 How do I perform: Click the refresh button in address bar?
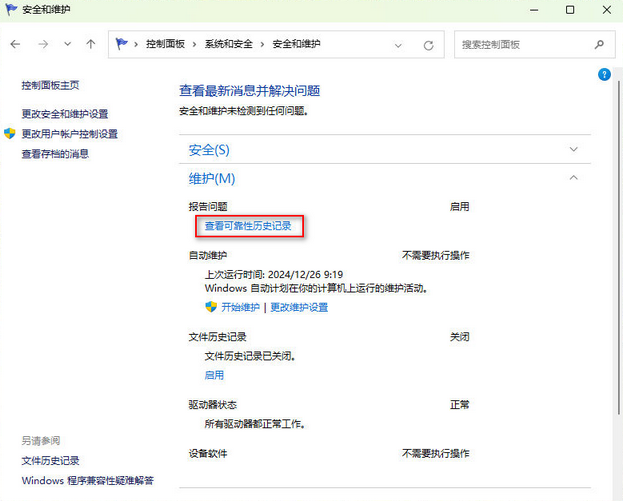click(x=428, y=45)
